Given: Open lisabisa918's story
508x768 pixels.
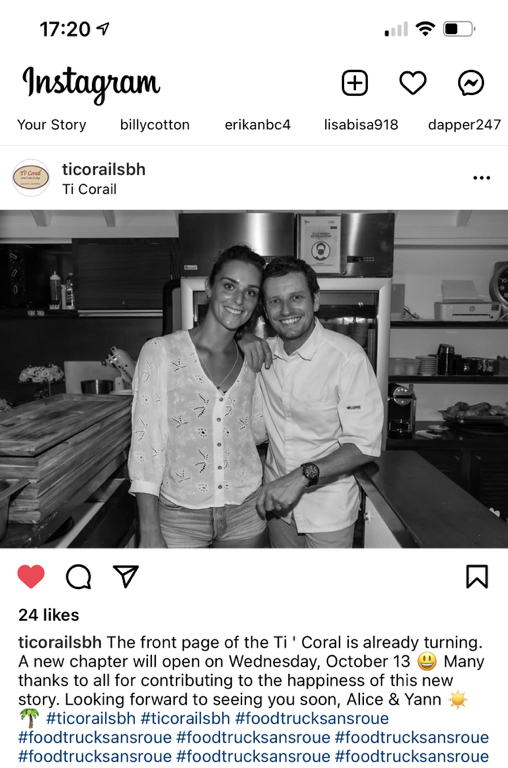Looking at the screenshot, I should pos(361,125).
